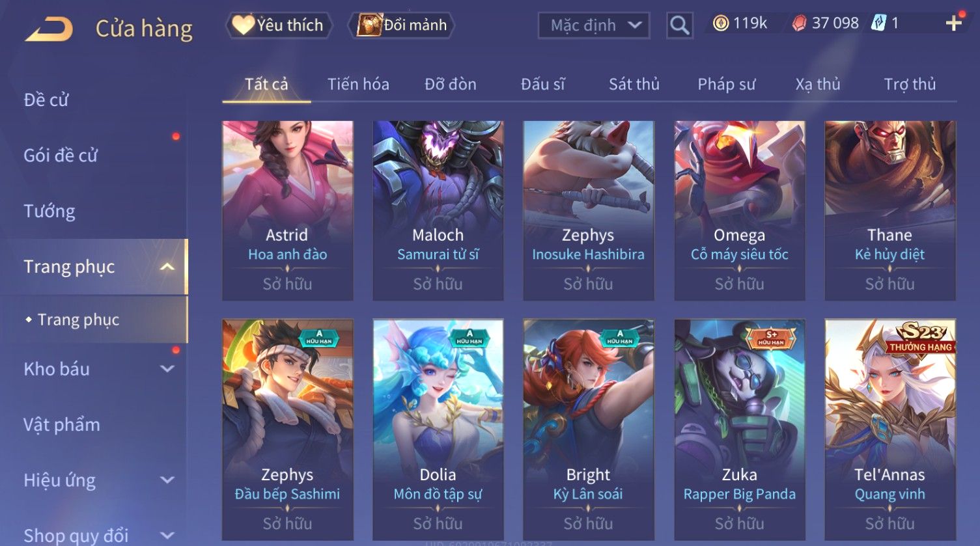The image size is (980, 546).
Task: Expand the Hiệu ứng sidebar section
Action: pos(167,480)
